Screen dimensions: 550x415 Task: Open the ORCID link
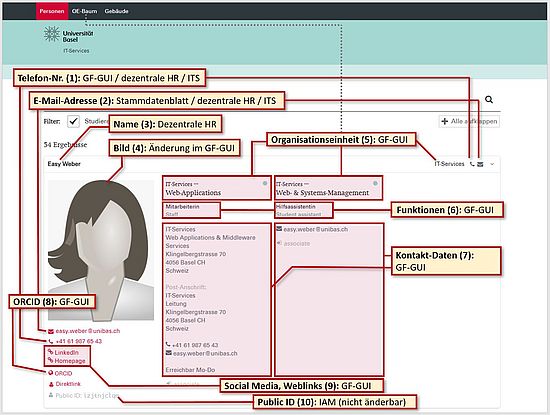point(63,373)
